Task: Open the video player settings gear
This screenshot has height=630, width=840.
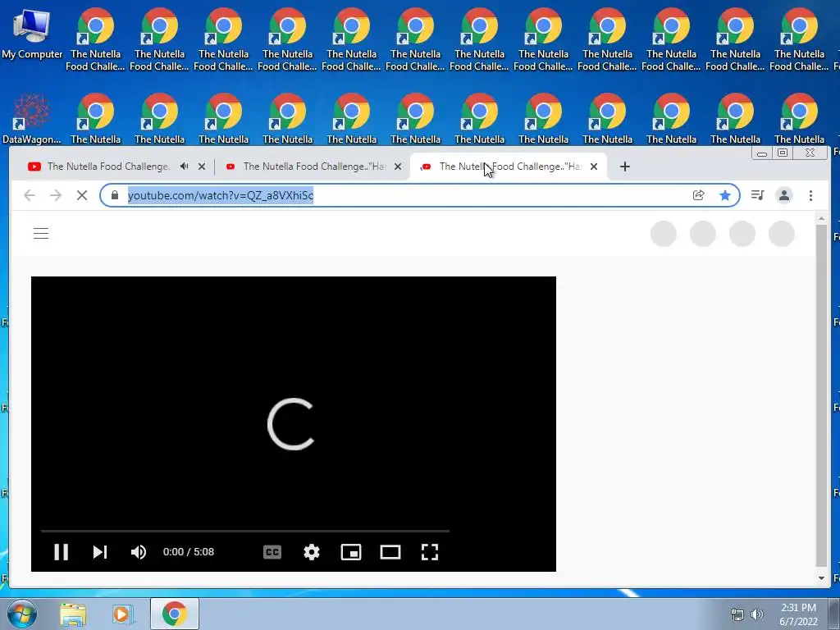Action: click(x=311, y=552)
